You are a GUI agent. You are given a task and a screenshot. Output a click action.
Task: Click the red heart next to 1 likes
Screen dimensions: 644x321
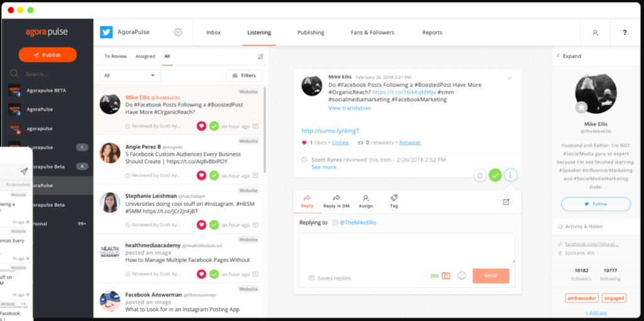point(304,143)
